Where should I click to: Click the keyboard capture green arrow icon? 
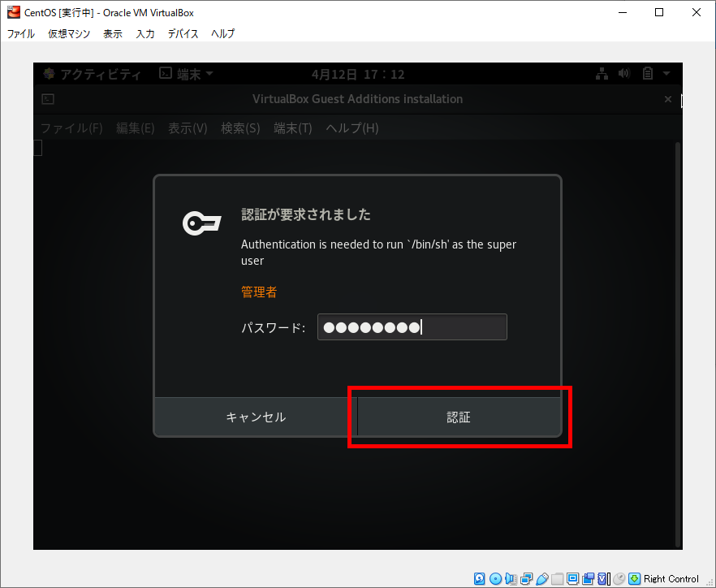click(634, 579)
